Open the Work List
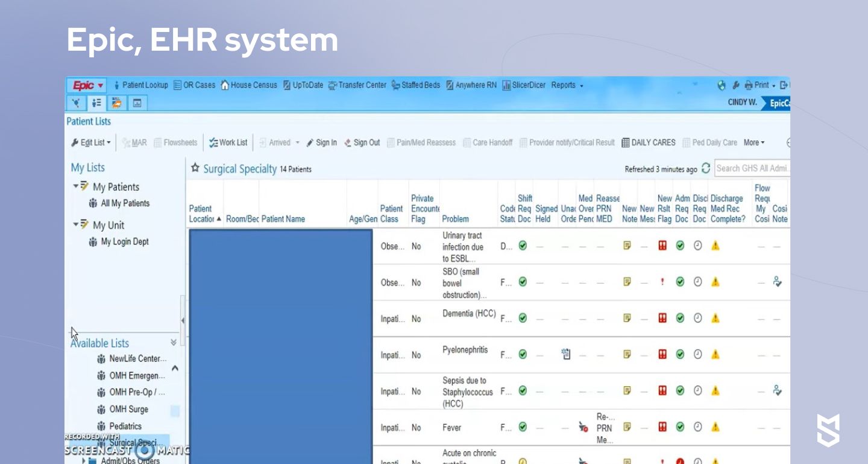This screenshot has height=464, width=868. 228,142
